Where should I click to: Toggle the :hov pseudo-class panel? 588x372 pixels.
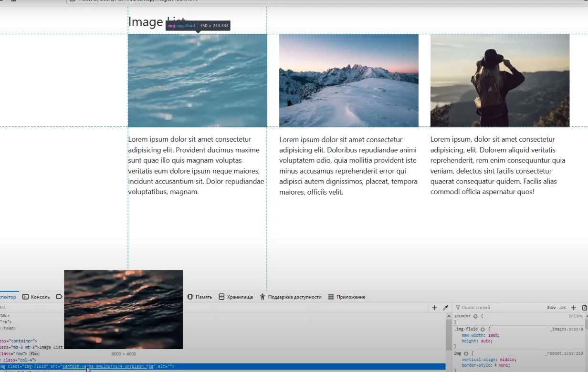pos(551,308)
